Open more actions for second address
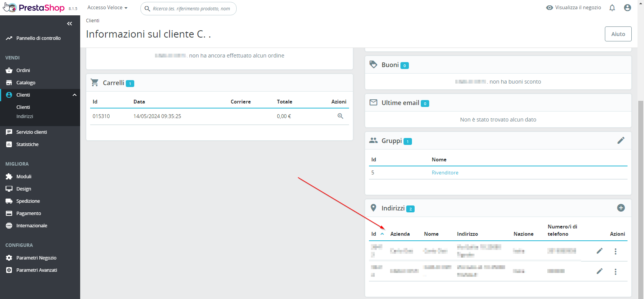Image resolution: width=644 pixels, height=299 pixels. pyautogui.click(x=616, y=272)
